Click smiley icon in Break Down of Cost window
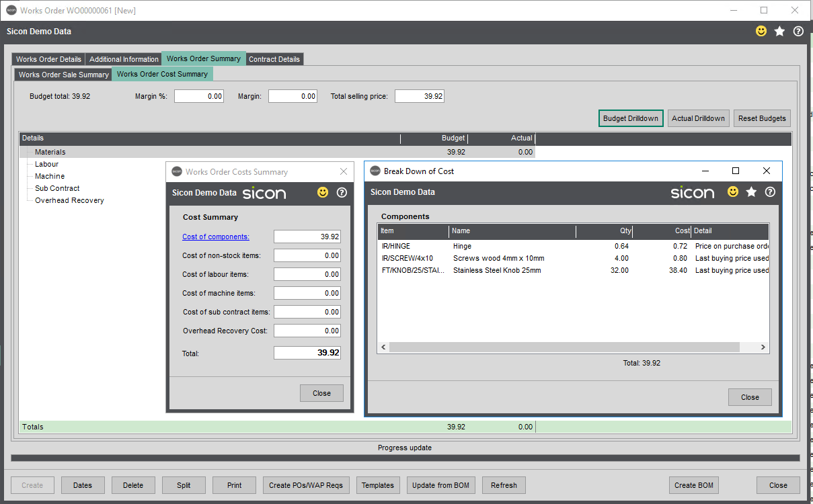 pos(733,192)
